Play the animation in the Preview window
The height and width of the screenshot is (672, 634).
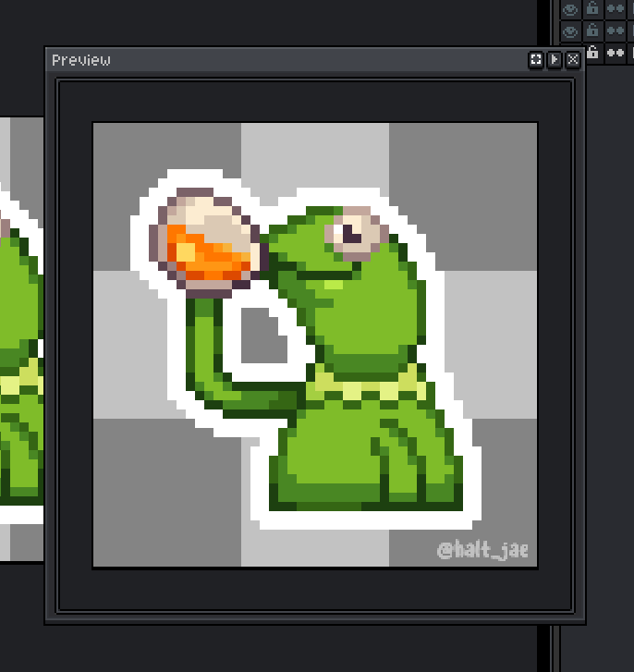coord(555,59)
